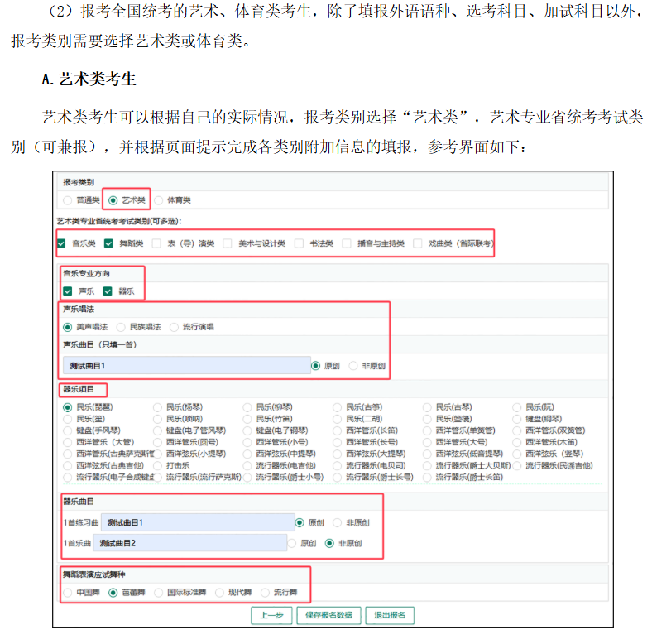
Task: Select 民族唱法 singing style
Action: point(122,327)
